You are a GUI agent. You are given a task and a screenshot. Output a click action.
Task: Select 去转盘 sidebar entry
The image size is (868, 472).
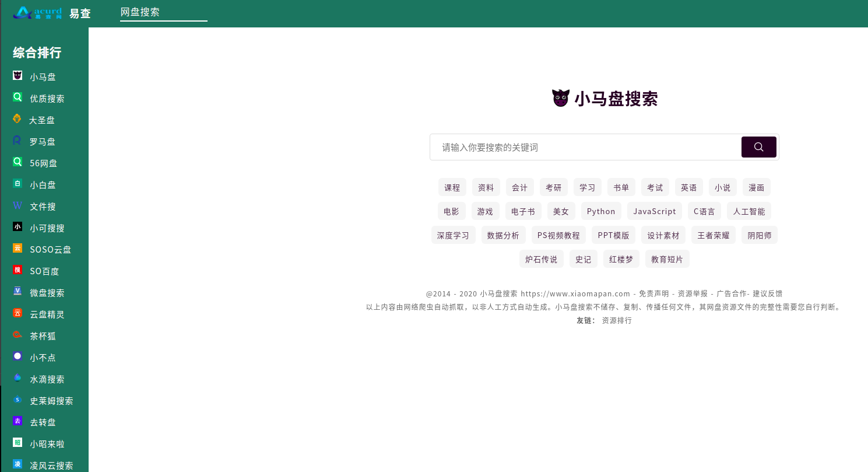(43, 422)
